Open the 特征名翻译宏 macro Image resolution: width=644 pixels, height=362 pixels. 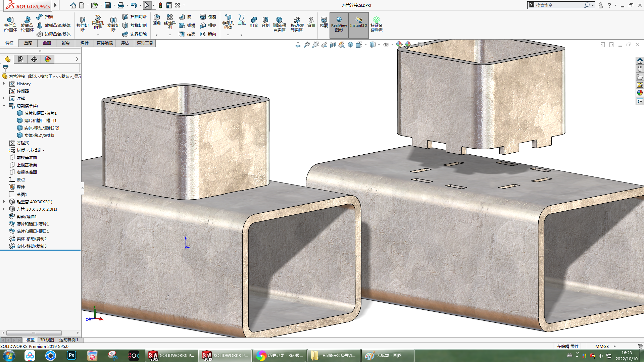pyautogui.click(x=376, y=24)
